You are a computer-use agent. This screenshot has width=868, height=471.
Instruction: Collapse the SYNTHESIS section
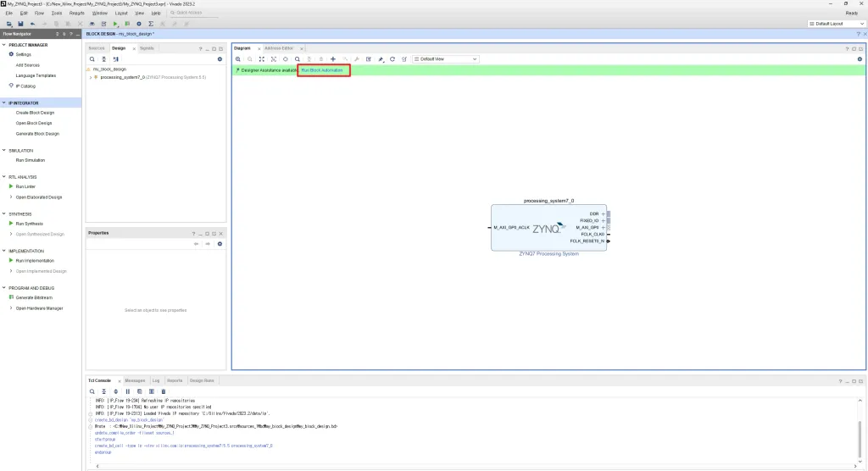4,214
